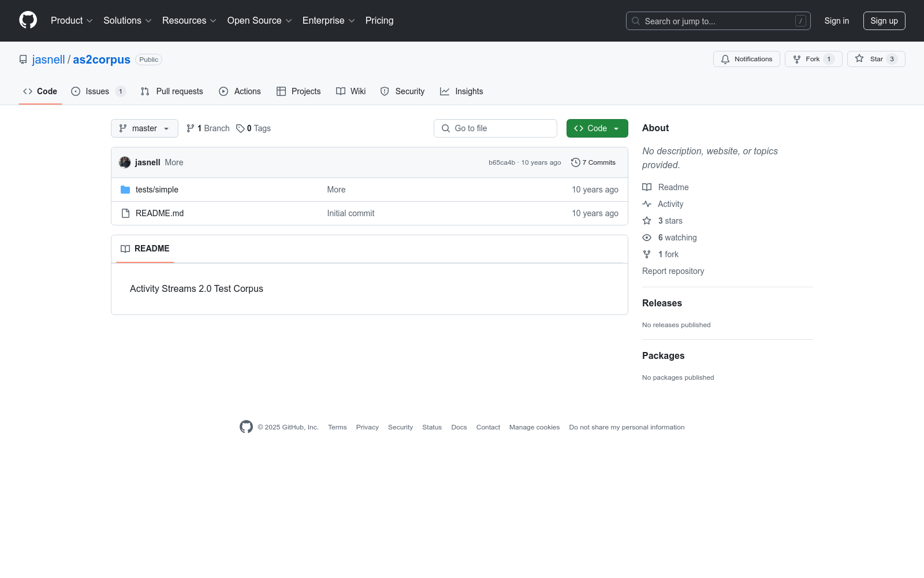The width and height of the screenshot is (924, 578).
Task: Open the tests/simple folder icon
Action: tap(125, 190)
